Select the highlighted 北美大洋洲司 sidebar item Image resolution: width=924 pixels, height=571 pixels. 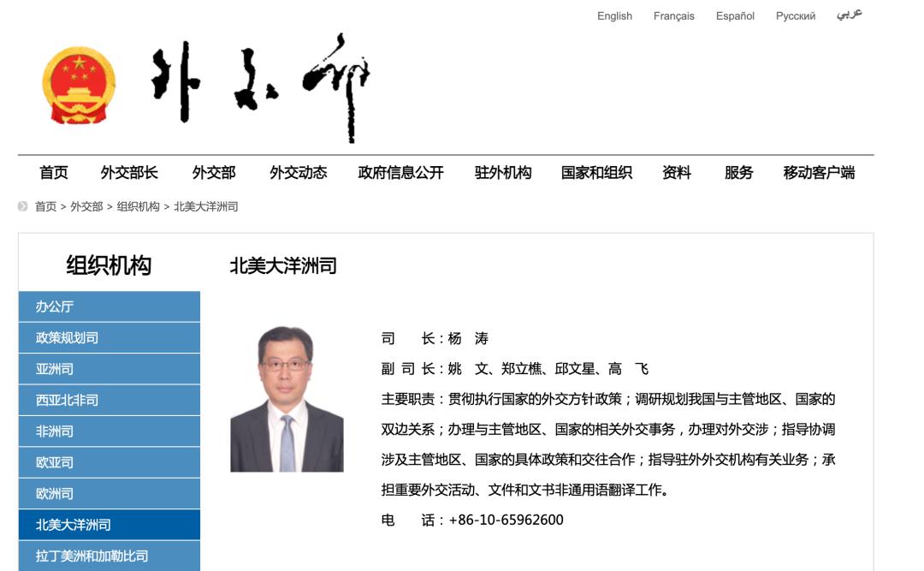coord(109,524)
